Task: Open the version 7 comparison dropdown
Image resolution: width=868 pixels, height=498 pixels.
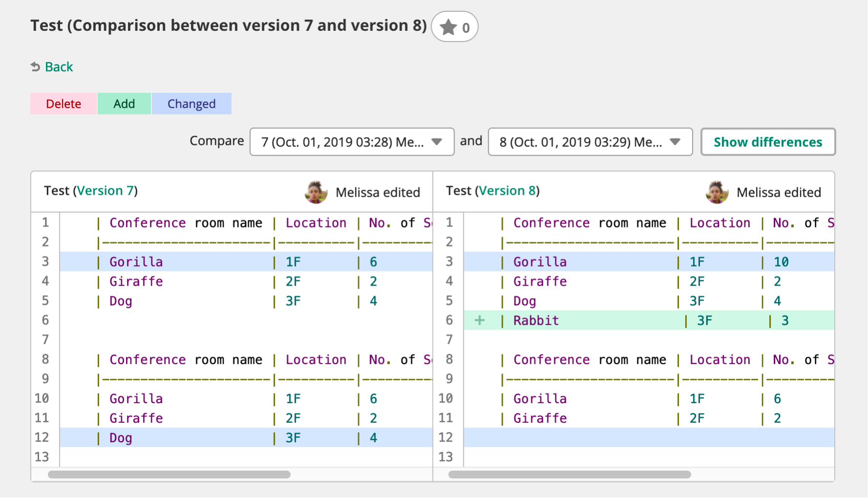Action: (352, 142)
